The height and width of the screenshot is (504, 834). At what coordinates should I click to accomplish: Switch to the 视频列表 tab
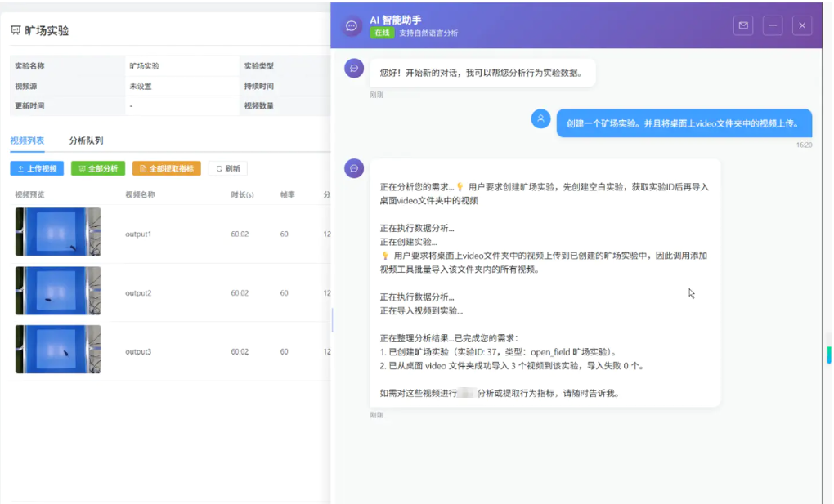(x=27, y=140)
